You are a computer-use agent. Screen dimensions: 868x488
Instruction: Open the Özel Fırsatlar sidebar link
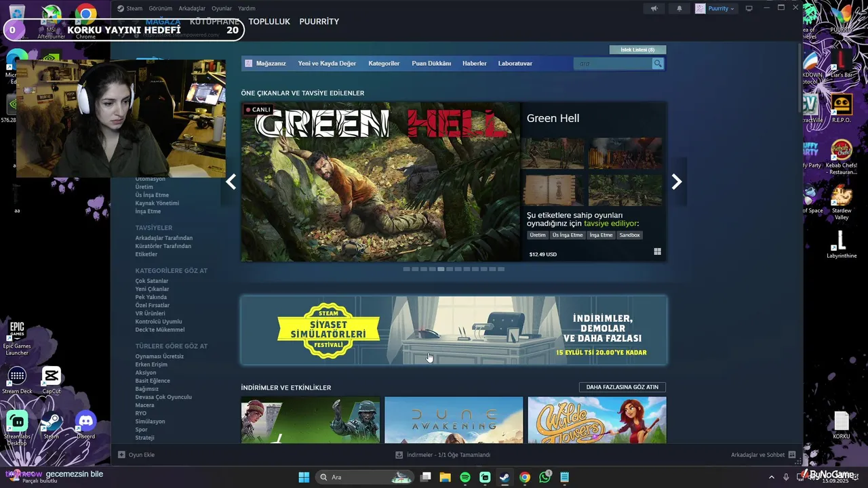[x=153, y=305]
